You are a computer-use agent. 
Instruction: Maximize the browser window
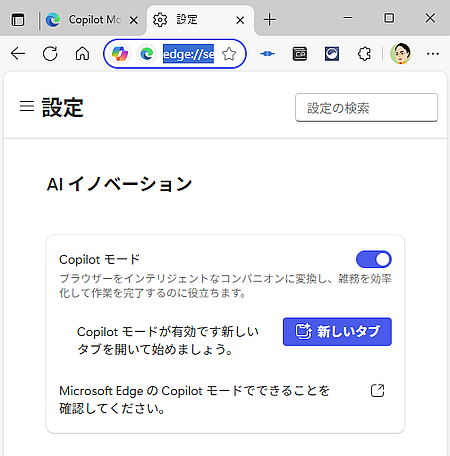[389, 18]
